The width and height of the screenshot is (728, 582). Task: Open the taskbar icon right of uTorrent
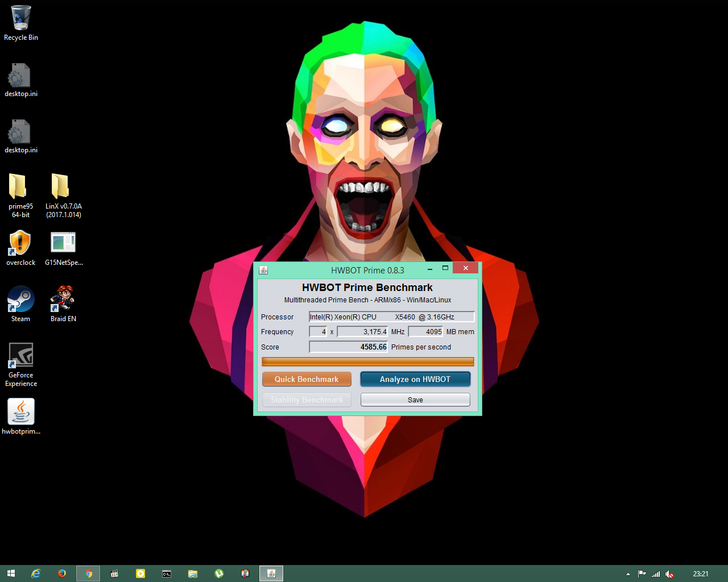pyautogui.click(x=245, y=573)
